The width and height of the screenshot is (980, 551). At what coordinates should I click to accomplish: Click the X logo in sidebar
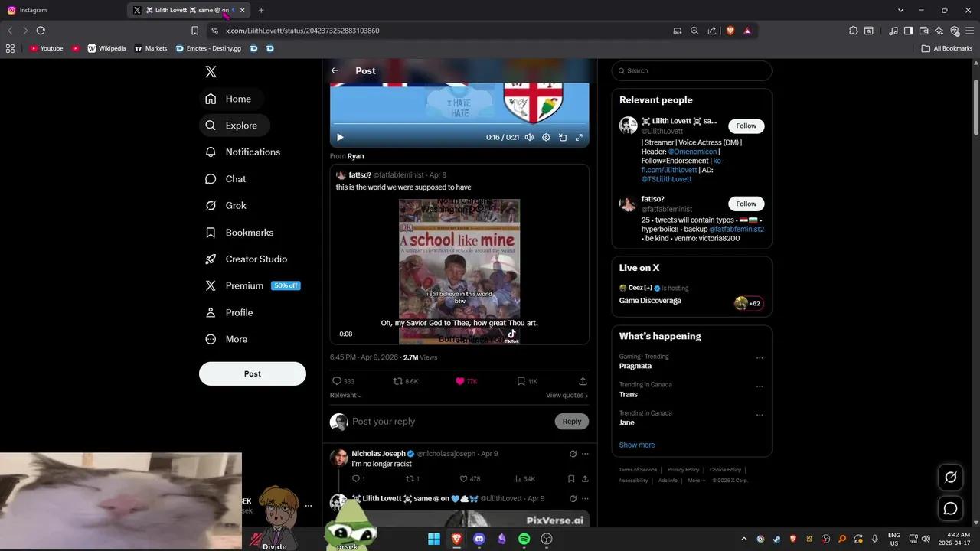211,72
